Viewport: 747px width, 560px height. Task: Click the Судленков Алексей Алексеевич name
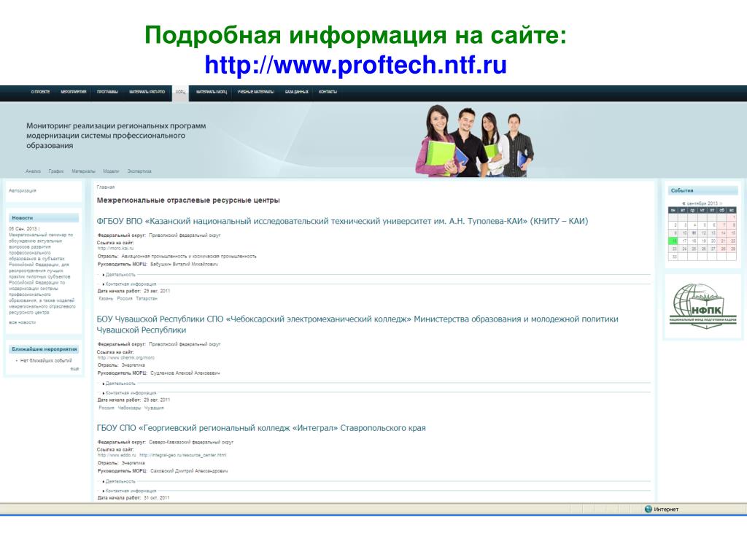coord(185,373)
